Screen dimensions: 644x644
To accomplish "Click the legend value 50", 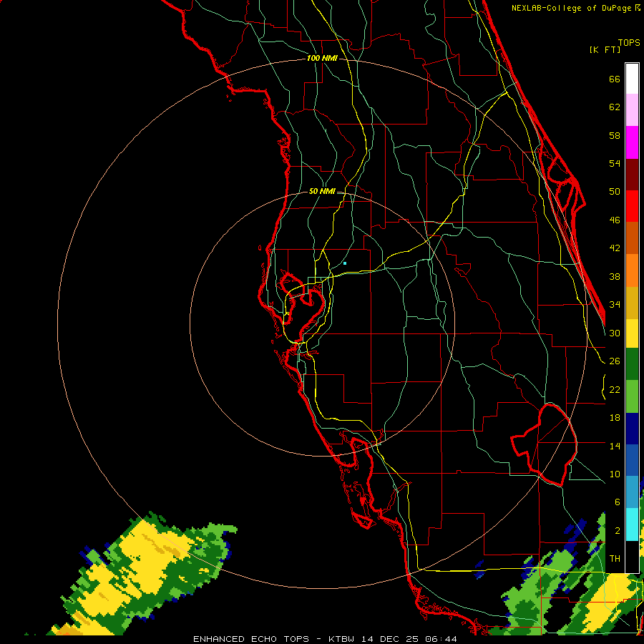I will tap(615, 191).
